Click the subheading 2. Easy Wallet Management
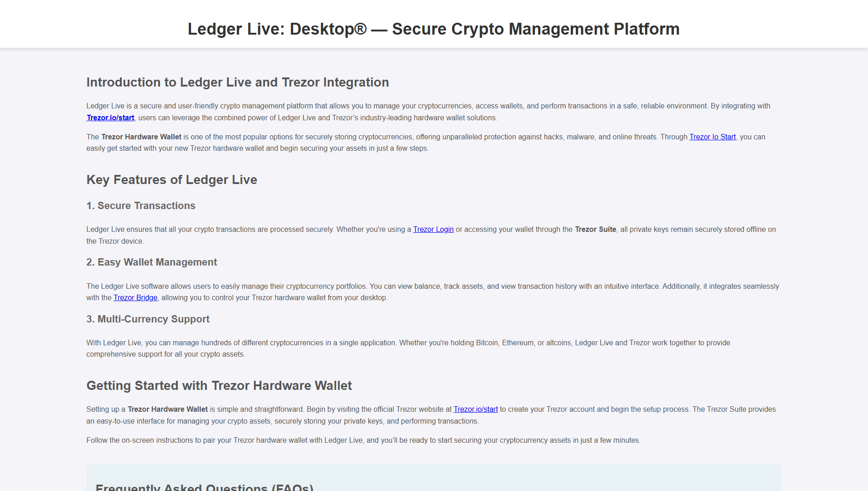Viewport: 868px width, 491px height. tap(152, 262)
